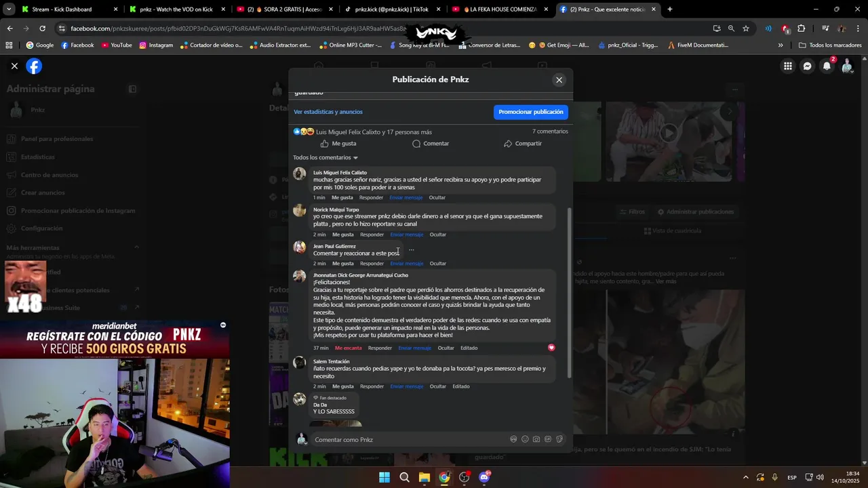Close the Publicación de Pnkz dialog
Image resolution: width=868 pixels, height=488 pixels.
point(559,80)
